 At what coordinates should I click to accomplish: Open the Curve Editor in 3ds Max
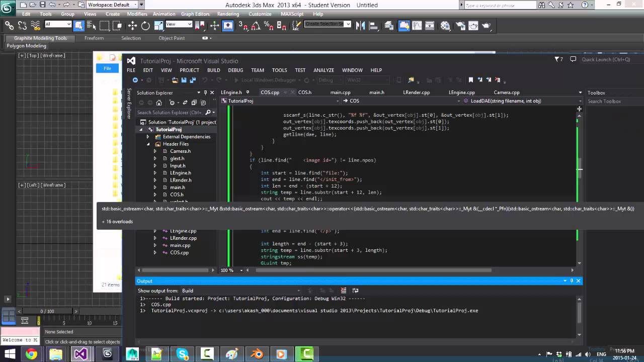(417, 25)
